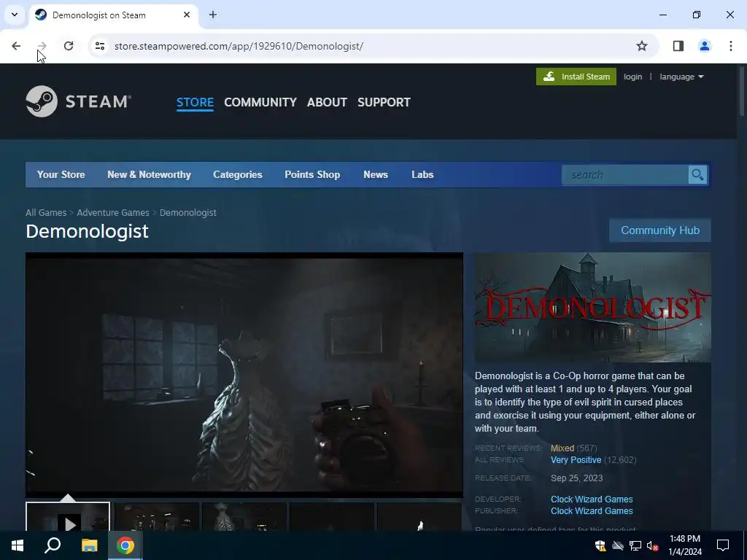Open new tab with plus button

[x=213, y=15]
